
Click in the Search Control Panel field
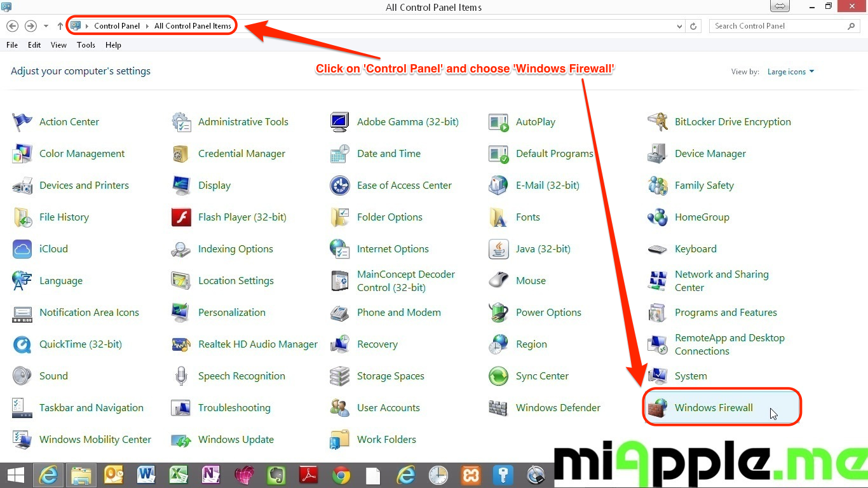click(x=778, y=26)
